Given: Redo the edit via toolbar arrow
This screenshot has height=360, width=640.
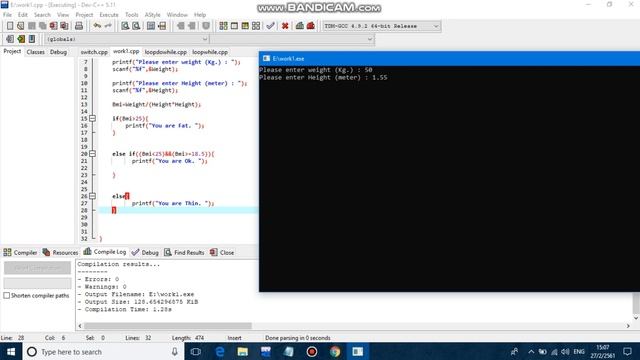Looking at the screenshot, I should pyautogui.click(x=108, y=26).
